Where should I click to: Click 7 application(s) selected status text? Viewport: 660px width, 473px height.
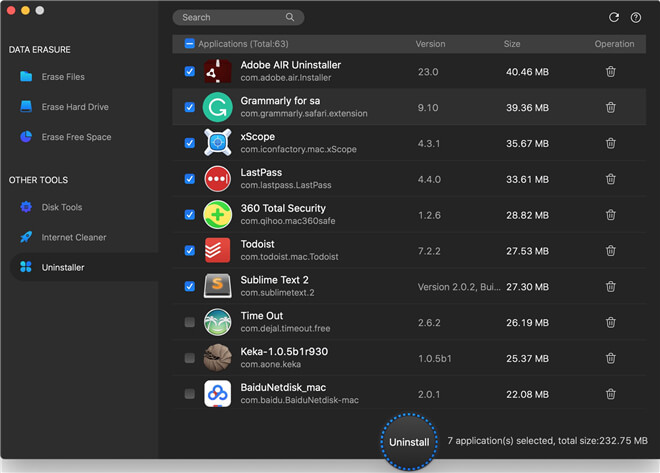pyautogui.click(x=547, y=441)
